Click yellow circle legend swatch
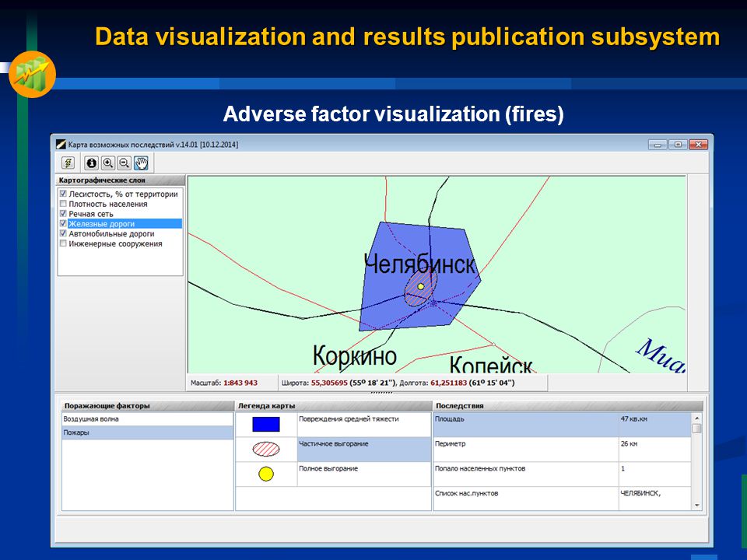The image size is (747, 560). click(x=266, y=474)
